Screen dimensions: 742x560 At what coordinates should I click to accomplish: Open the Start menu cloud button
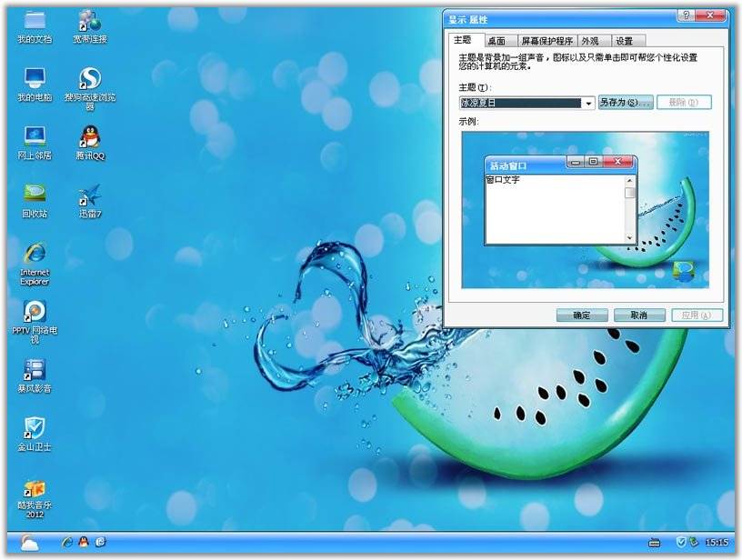[29, 543]
